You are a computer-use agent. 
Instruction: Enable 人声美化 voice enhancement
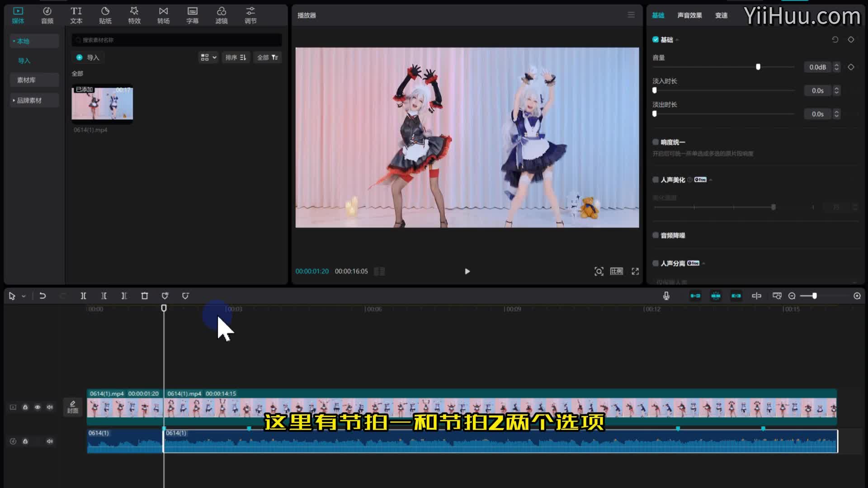pos(655,180)
